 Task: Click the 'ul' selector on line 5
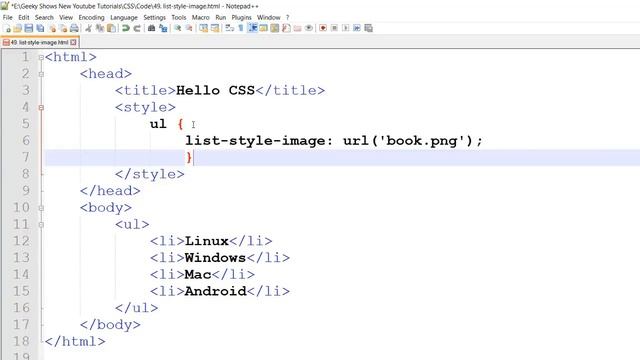[158, 124]
